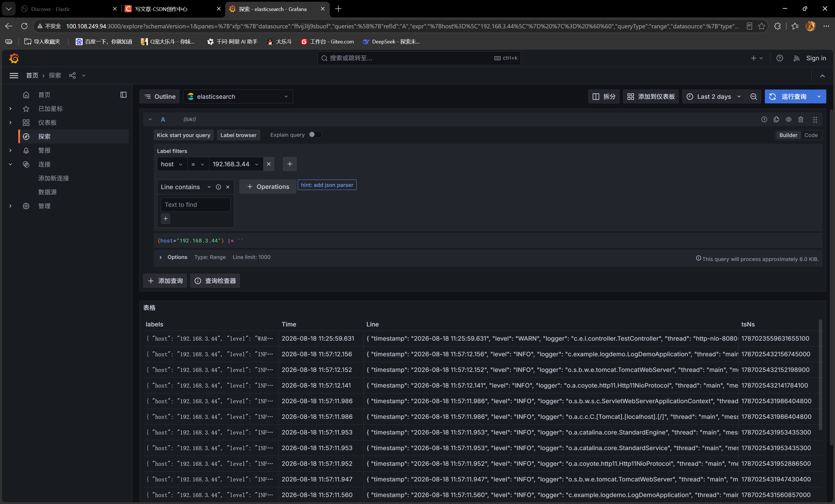
Task: Click the share icon in breadcrumb bar
Action: coord(72,76)
